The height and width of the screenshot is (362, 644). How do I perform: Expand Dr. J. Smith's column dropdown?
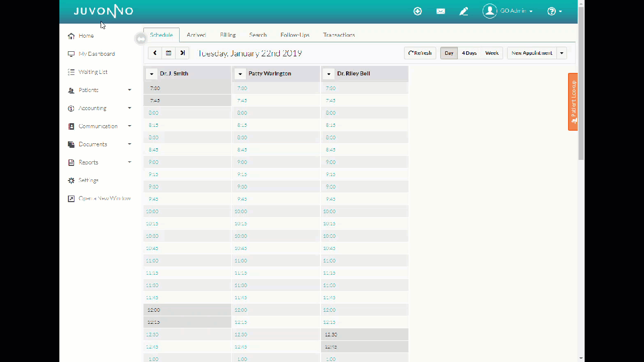click(151, 73)
